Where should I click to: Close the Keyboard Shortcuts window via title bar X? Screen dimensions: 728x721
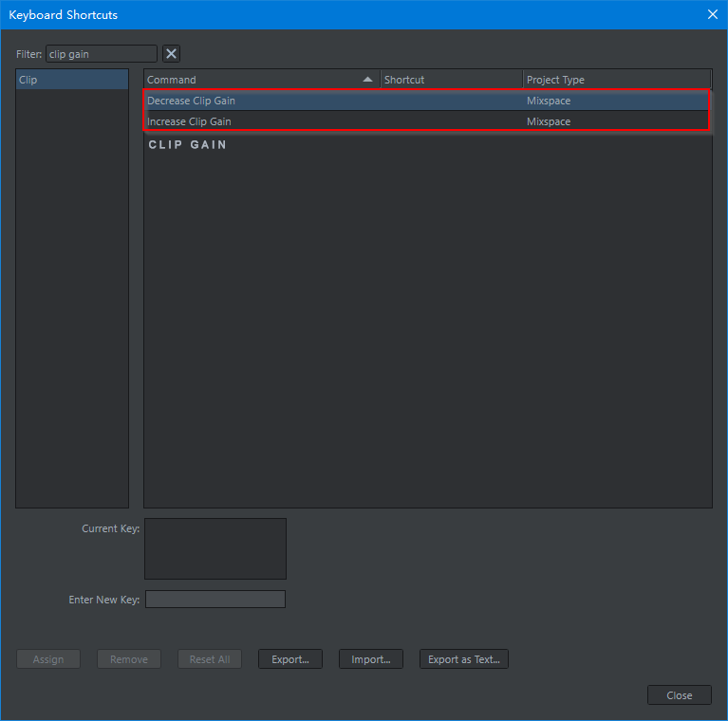(713, 14)
